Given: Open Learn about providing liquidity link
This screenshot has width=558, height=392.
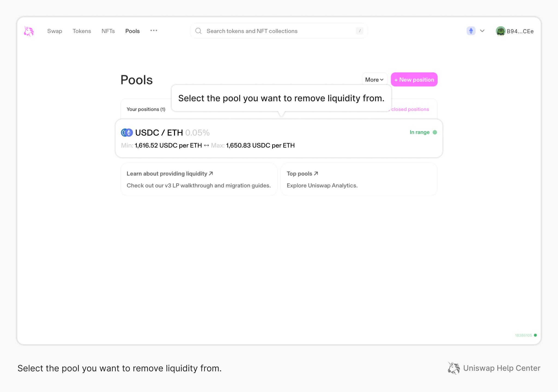Looking at the screenshot, I should 169,173.
